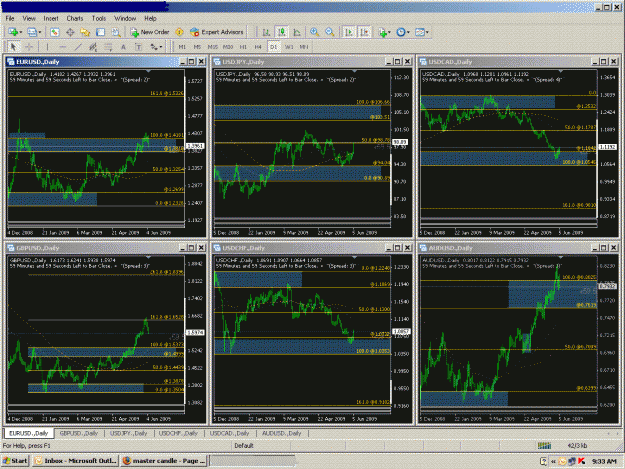Draw a vertical line tool
625x469 pixels.
pyautogui.click(x=47, y=47)
